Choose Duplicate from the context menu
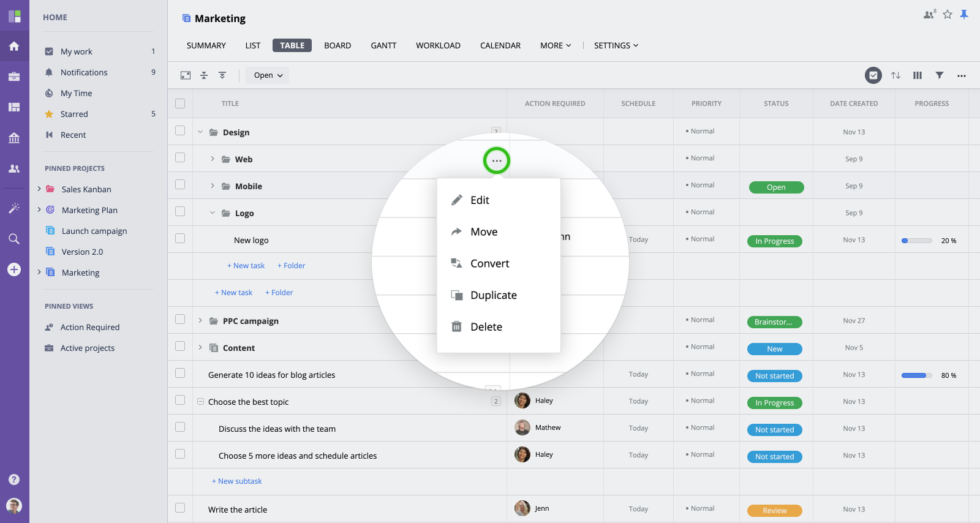The height and width of the screenshot is (523, 980). point(493,295)
